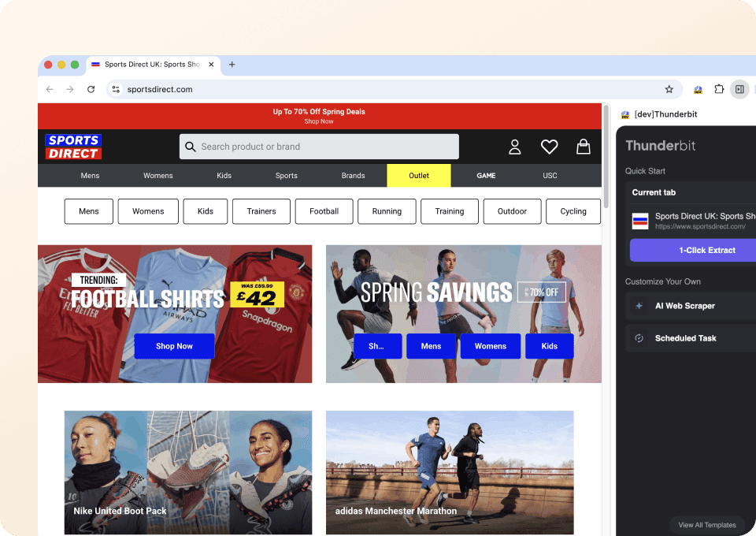Toggle the side panel icon

pos(739,89)
